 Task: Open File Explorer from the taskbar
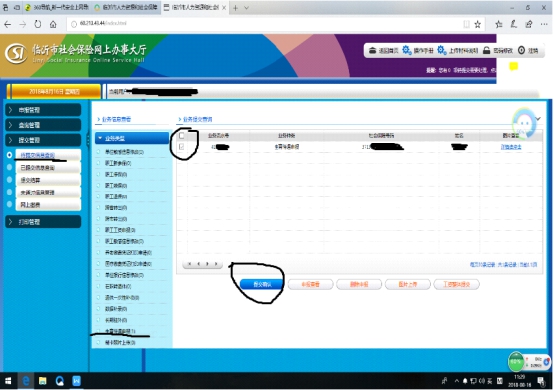coord(42,381)
